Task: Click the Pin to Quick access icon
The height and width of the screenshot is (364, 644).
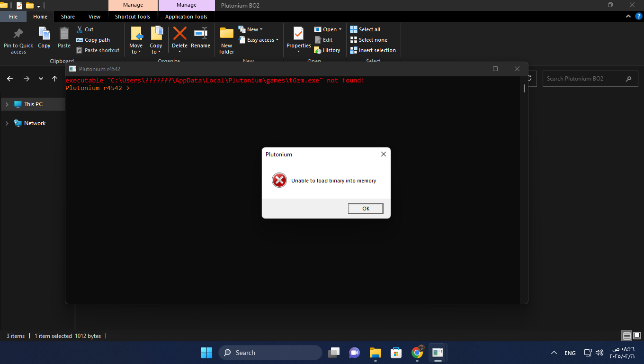Action: [18, 35]
